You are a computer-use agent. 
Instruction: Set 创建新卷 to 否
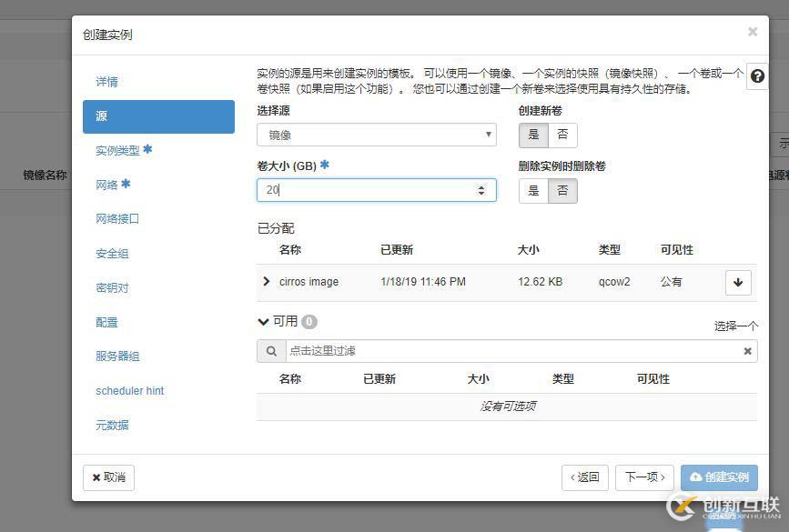click(562, 135)
